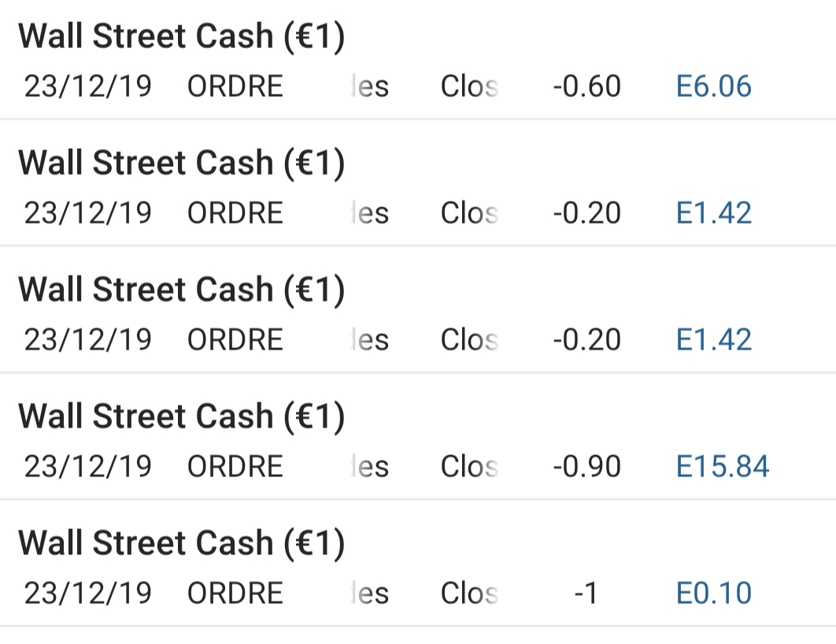Viewport: 836px width, 644px height.
Task: Click the -0.60 size value
Action: [586, 86]
